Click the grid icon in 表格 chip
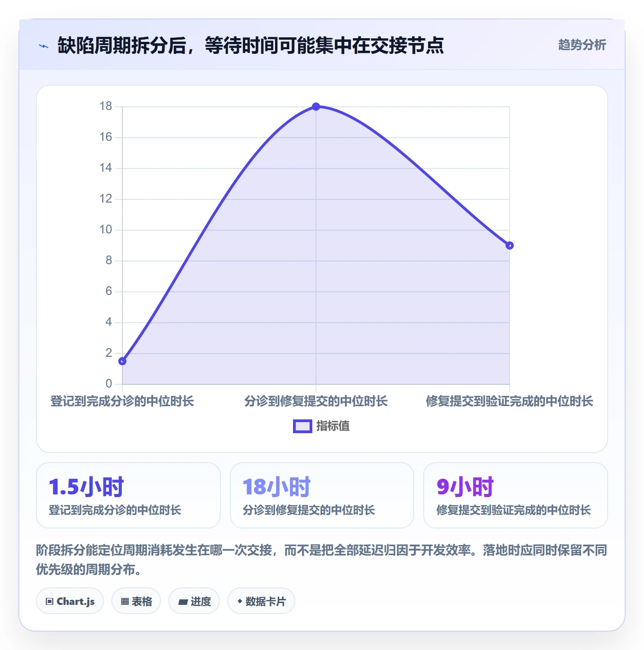The width and height of the screenshot is (644, 650). click(125, 601)
